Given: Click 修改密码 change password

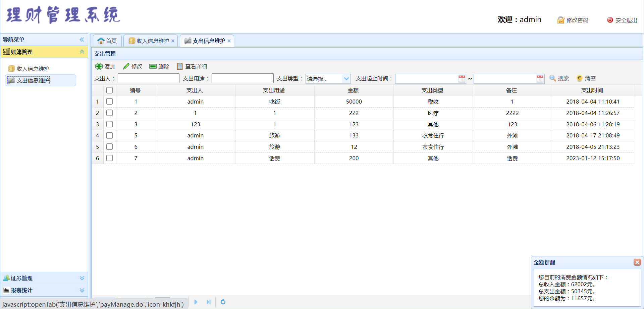Looking at the screenshot, I should click(573, 20).
